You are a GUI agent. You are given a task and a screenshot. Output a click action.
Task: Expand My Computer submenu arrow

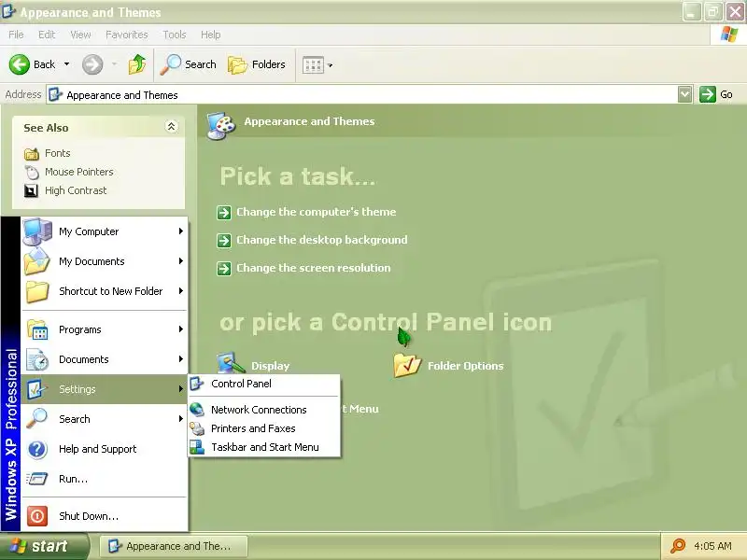181,231
